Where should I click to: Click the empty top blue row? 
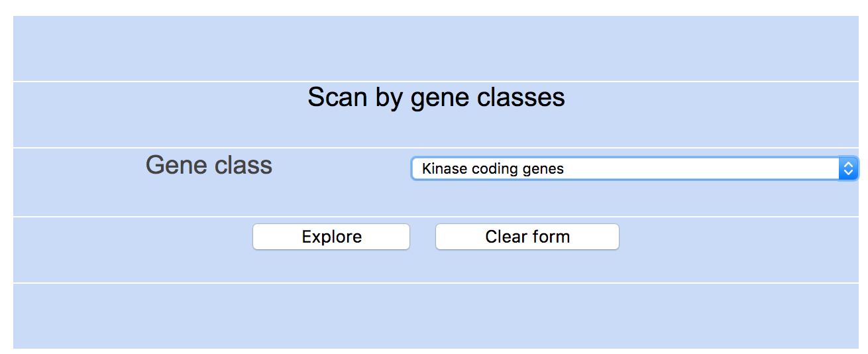436,48
